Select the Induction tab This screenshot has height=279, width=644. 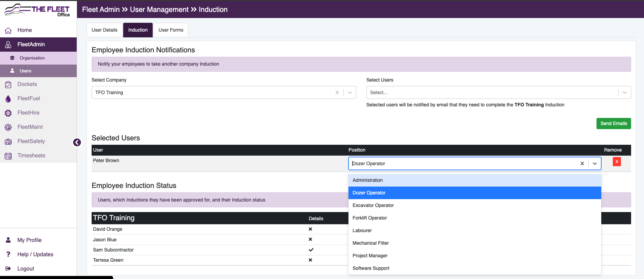(x=138, y=30)
